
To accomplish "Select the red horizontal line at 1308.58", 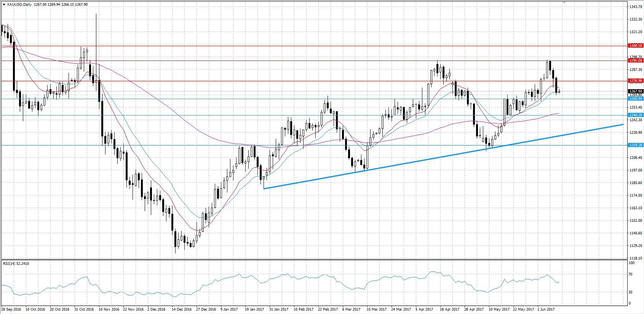I will tap(314, 46).
